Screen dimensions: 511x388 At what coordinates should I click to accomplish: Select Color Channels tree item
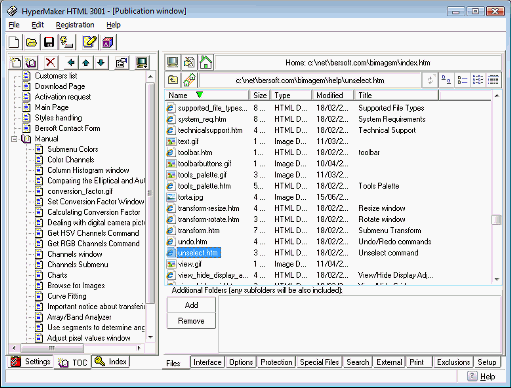tap(71, 160)
